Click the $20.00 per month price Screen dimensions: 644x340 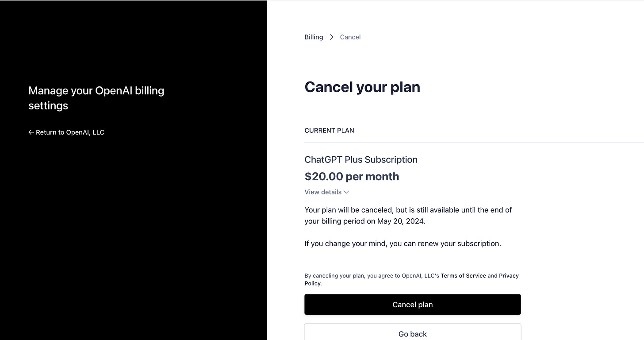(352, 177)
